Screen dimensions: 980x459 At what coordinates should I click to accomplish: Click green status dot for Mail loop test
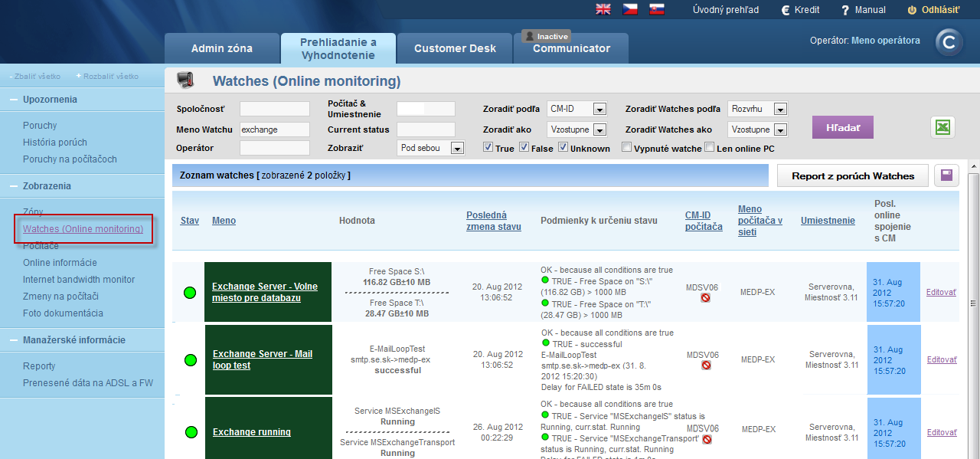pos(190,359)
